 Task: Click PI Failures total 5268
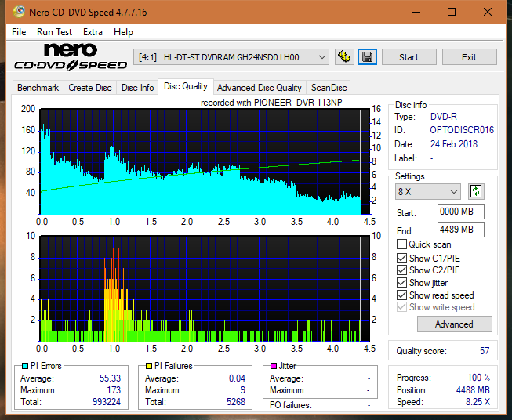(x=236, y=402)
